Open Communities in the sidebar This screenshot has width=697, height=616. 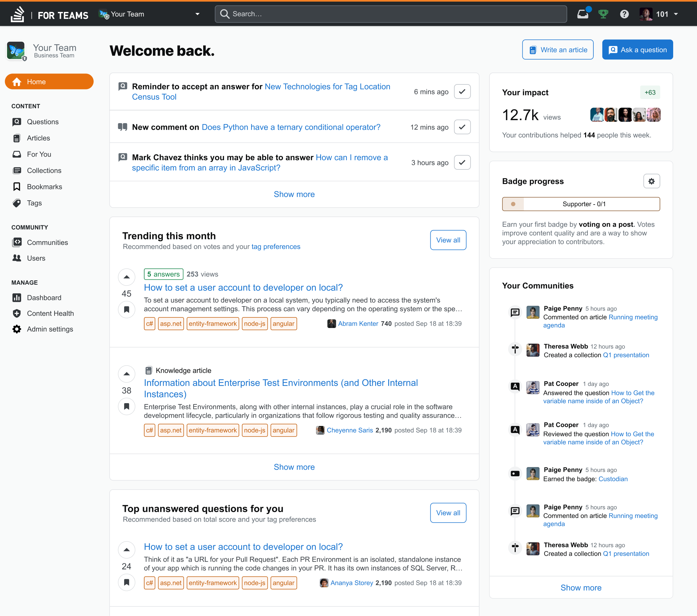point(47,243)
